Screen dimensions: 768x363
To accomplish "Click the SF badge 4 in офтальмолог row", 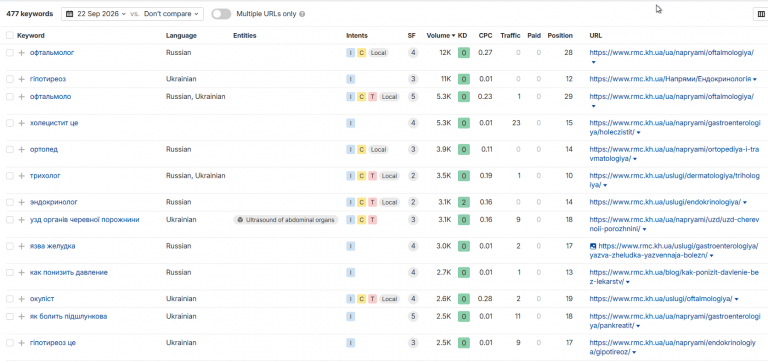I will [x=413, y=52].
